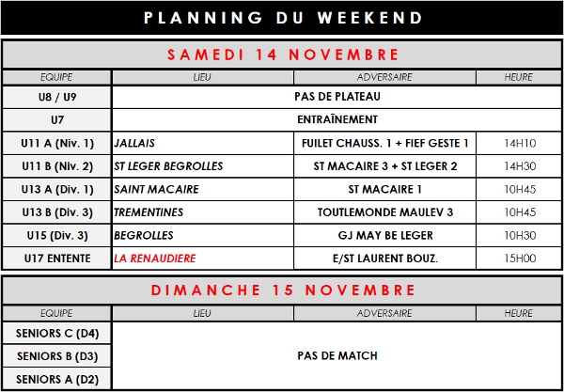Select the SAMEDI 14 NOVEMBRE header
Viewport: 564px width, 392px height.
[x=282, y=55]
